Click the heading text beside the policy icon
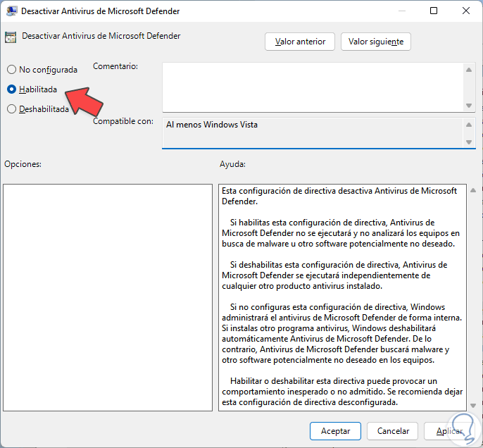Viewport: 483px width, 448px height. [101, 36]
